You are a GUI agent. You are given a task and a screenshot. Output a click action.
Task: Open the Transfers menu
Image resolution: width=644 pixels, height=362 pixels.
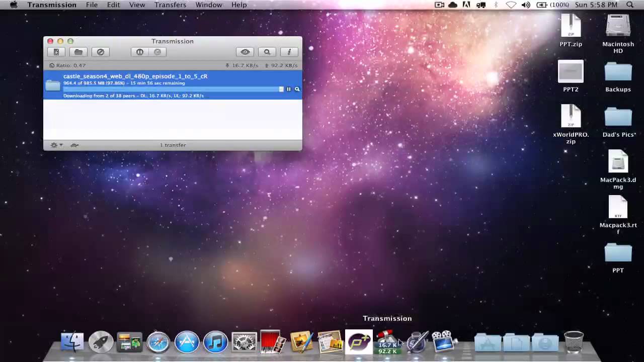click(170, 5)
